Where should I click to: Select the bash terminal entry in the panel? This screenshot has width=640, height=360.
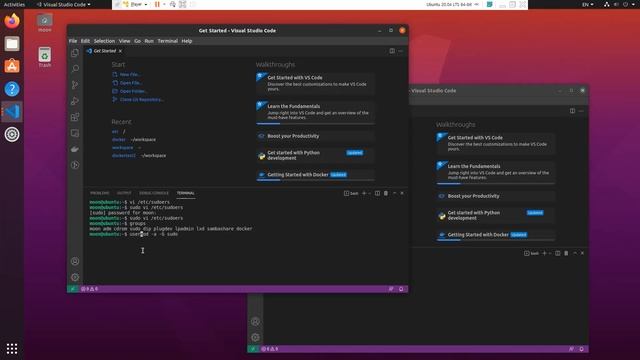[x=351, y=193]
